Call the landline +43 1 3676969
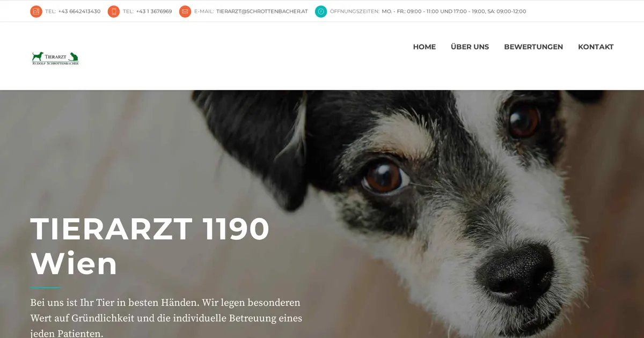 [x=154, y=11]
